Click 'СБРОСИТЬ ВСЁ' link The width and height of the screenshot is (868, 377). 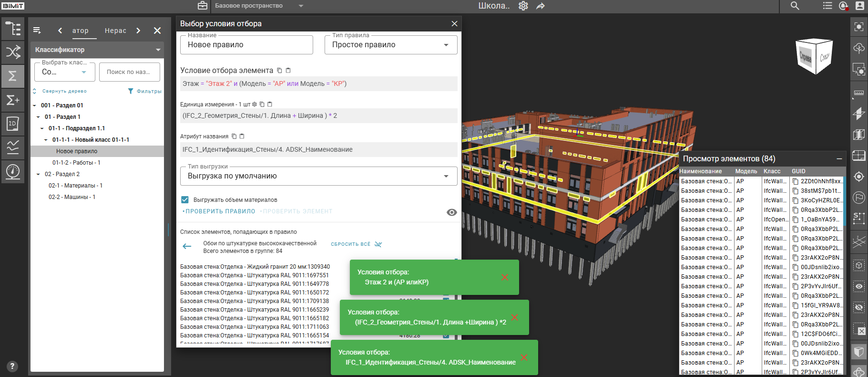(x=350, y=244)
